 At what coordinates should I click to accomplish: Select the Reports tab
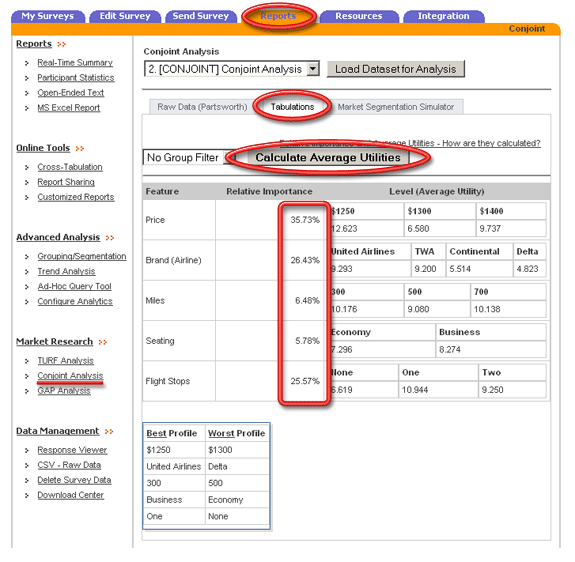(278, 16)
